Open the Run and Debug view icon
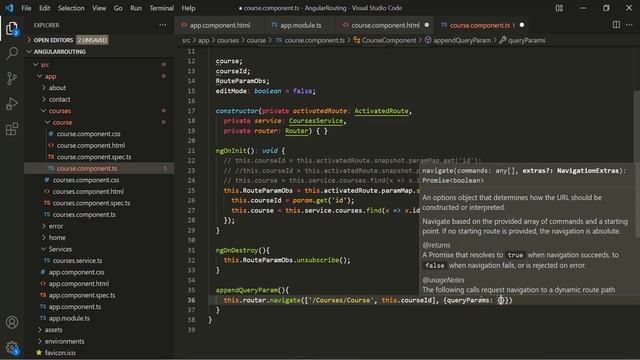 [x=12, y=104]
